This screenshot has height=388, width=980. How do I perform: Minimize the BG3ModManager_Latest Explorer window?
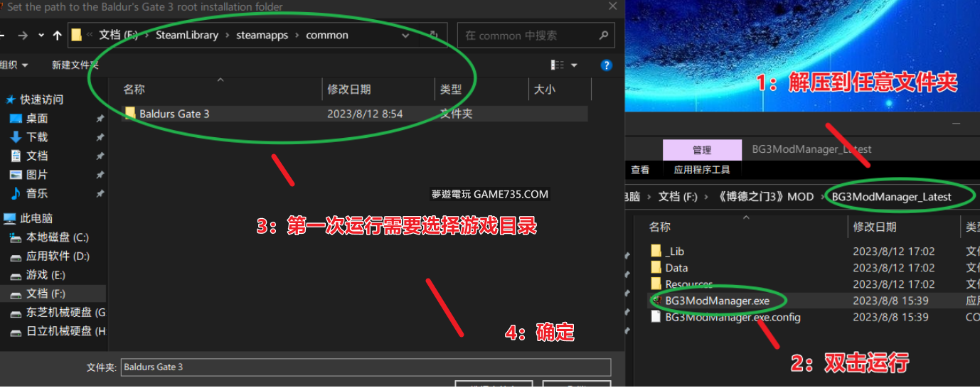coord(957,124)
